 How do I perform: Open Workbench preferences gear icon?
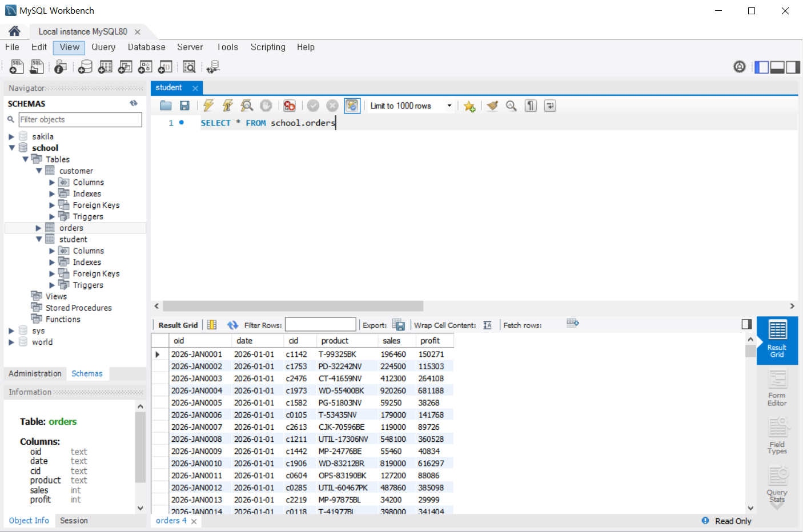pos(740,67)
